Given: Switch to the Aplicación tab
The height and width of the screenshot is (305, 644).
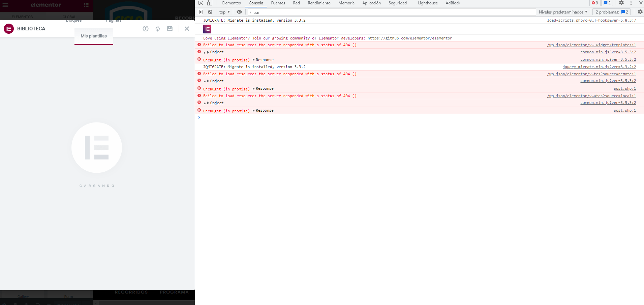Looking at the screenshot, I should click(x=371, y=3).
